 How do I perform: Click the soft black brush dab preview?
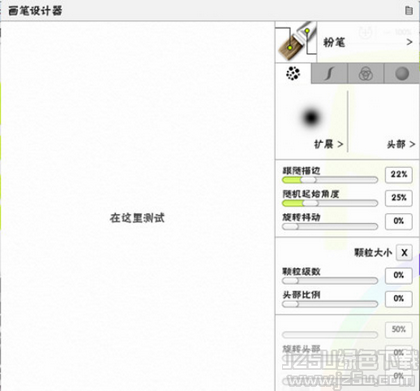[x=311, y=117]
